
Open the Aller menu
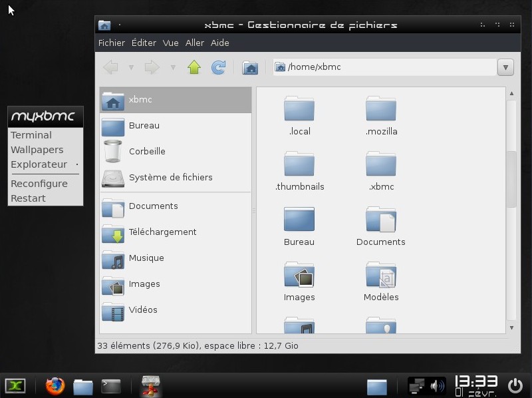pos(195,43)
